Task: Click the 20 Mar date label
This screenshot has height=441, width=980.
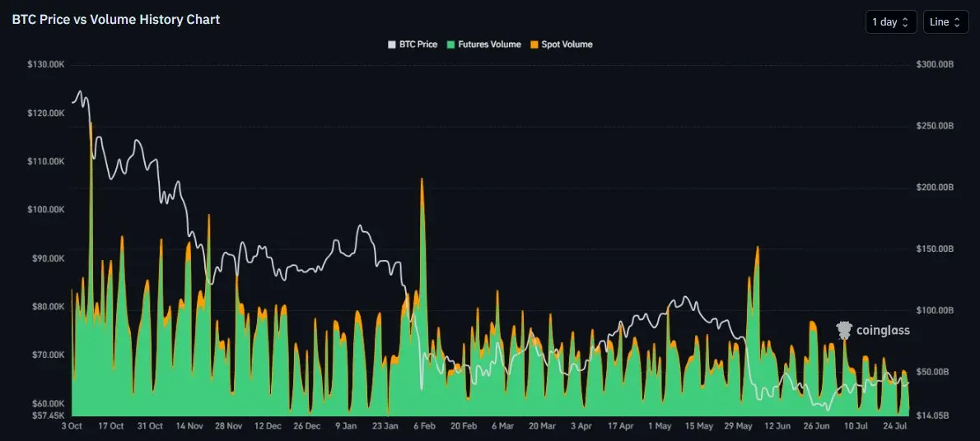Action: (x=542, y=426)
